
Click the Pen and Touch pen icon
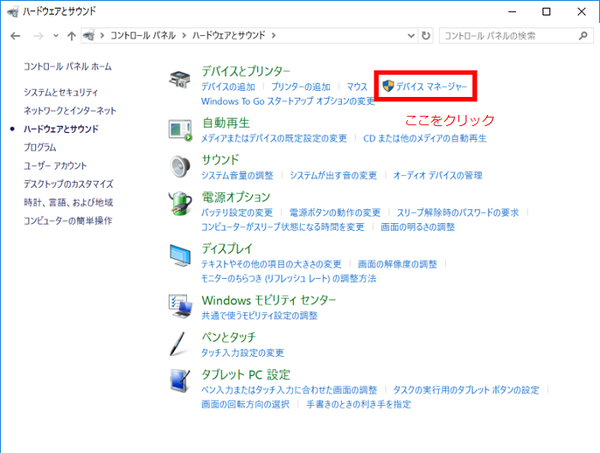(177, 344)
